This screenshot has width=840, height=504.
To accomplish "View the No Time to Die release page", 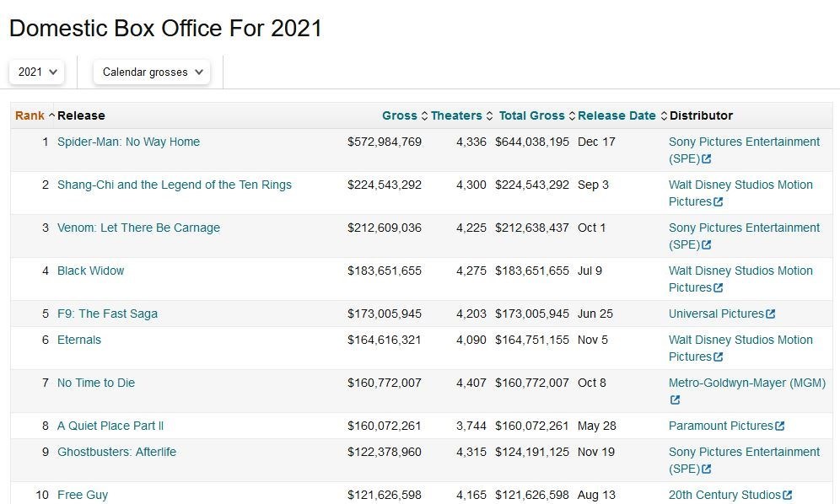I will pyautogui.click(x=96, y=383).
